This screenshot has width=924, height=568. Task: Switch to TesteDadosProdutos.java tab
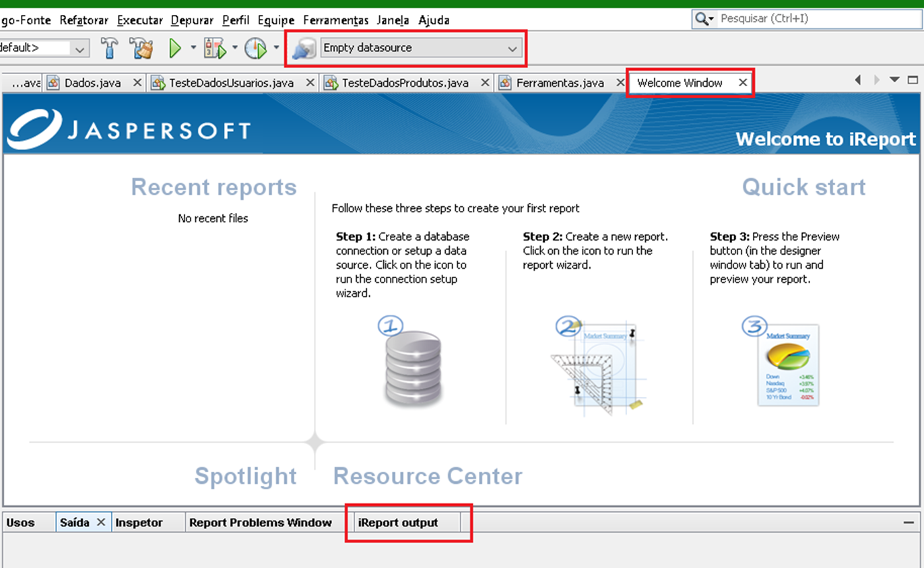pyautogui.click(x=405, y=83)
